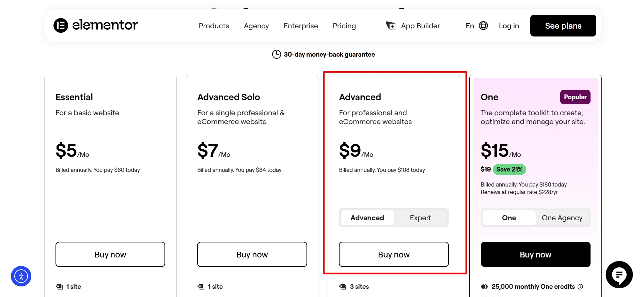Click the Save 21% badge

(x=509, y=169)
